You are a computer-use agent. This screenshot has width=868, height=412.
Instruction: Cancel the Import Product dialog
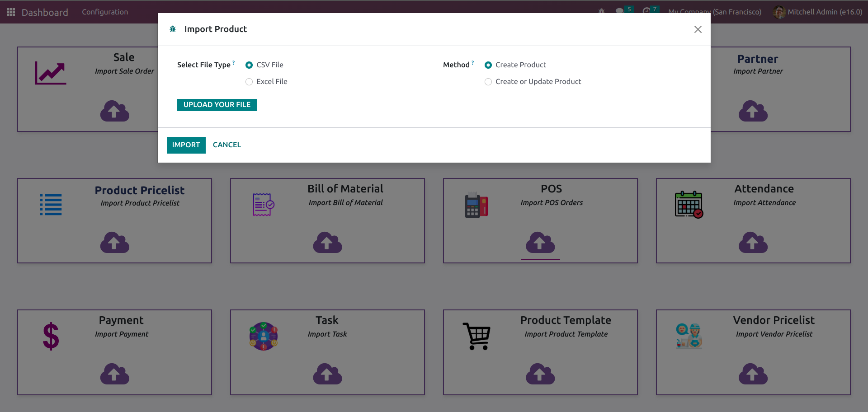click(x=226, y=145)
